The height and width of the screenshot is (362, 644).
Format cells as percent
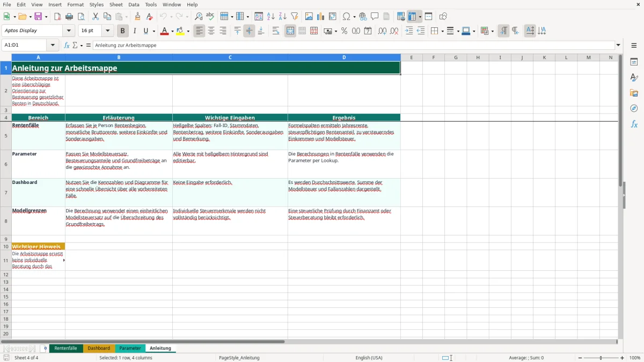click(344, 31)
